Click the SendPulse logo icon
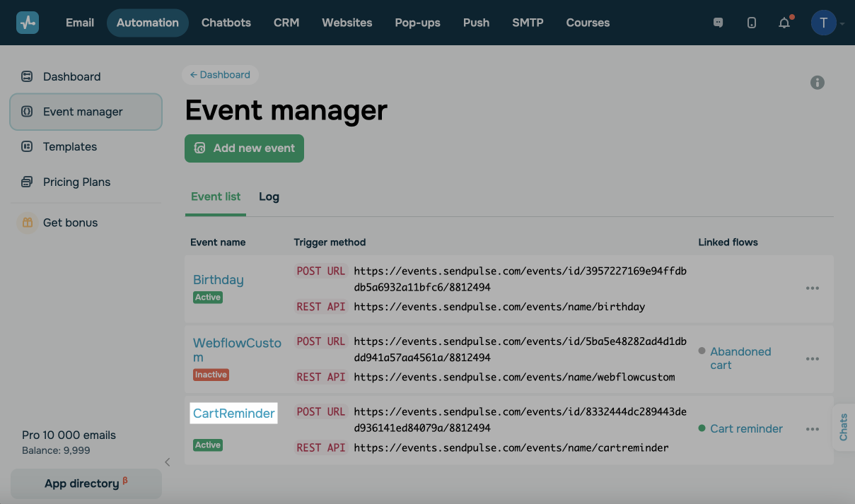855x504 pixels. tap(28, 23)
